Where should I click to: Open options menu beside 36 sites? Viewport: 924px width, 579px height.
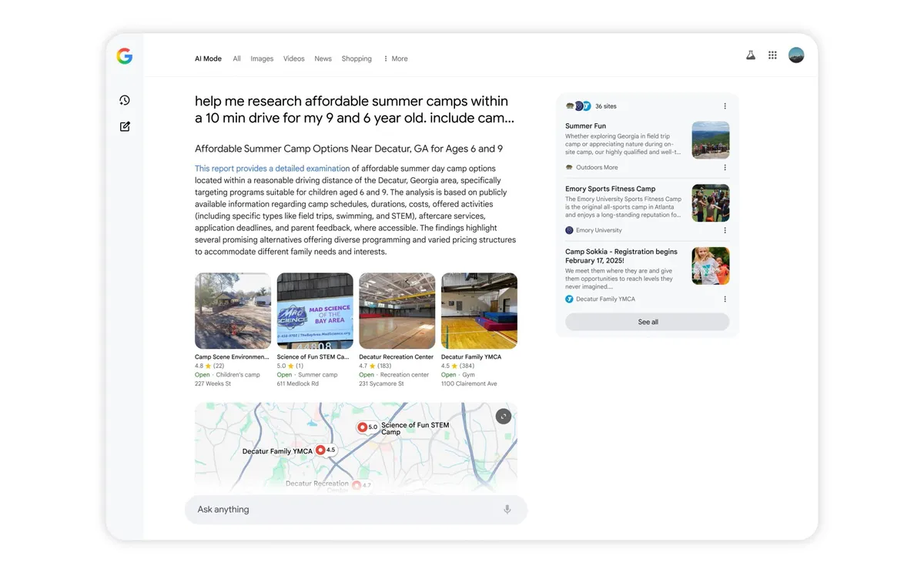725,106
